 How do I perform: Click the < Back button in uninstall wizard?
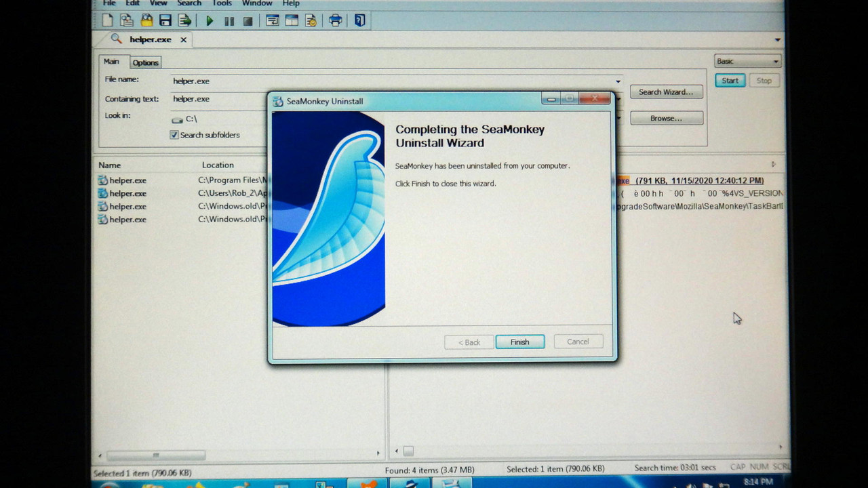point(469,342)
